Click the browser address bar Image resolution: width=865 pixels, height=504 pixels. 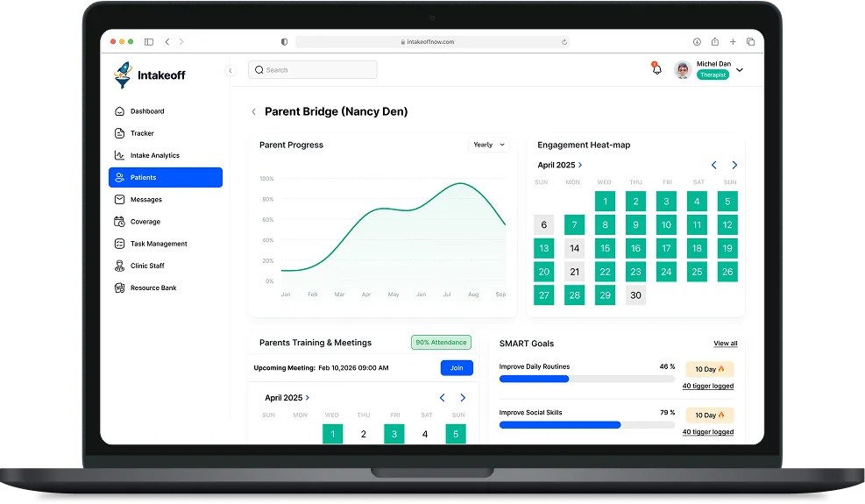pyautogui.click(x=432, y=42)
